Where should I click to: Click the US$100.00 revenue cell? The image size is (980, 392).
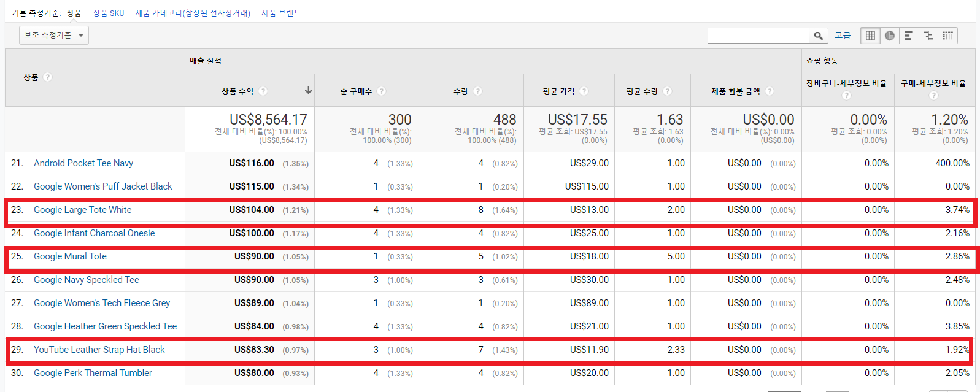(252, 233)
